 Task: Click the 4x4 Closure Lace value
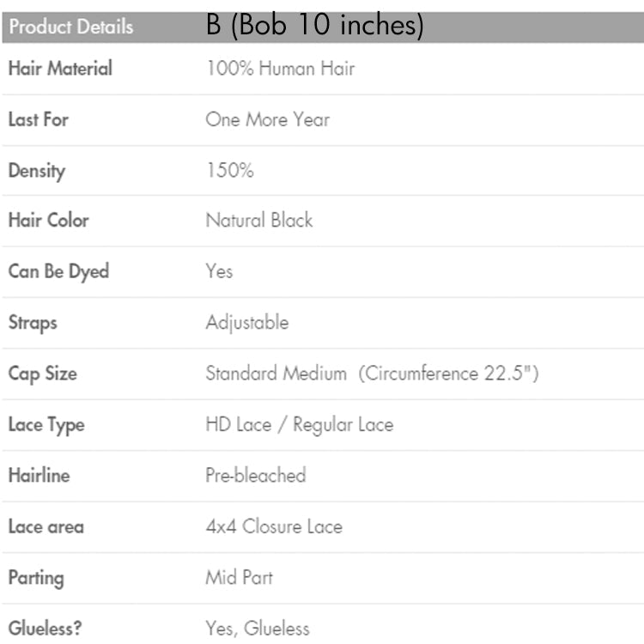[x=274, y=526]
